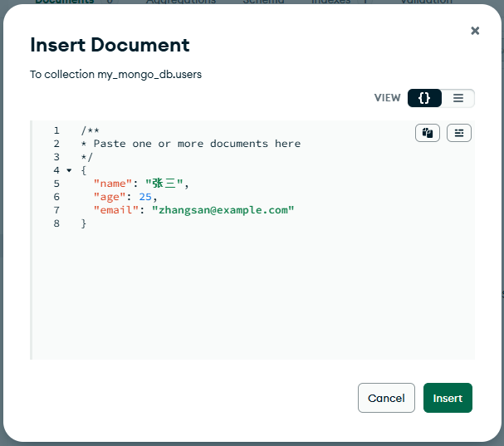
Task: Click the "age" key on line 6
Action: click(x=110, y=197)
